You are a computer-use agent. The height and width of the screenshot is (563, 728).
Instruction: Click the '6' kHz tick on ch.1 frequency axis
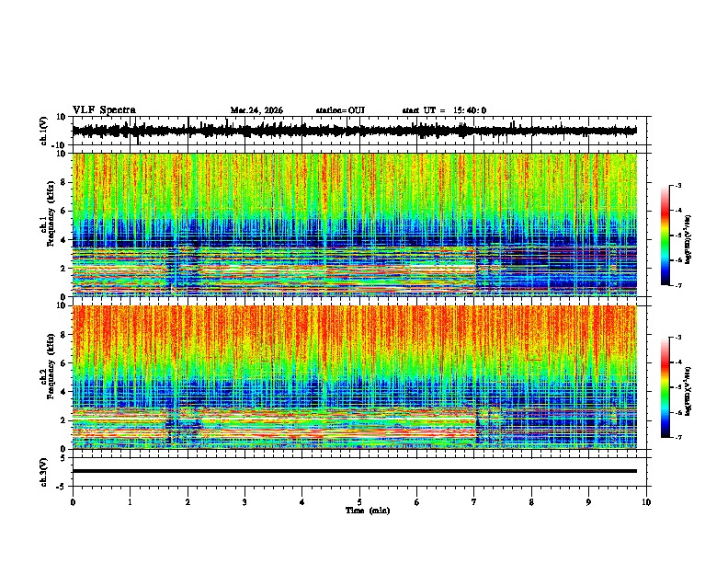[x=64, y=212]
